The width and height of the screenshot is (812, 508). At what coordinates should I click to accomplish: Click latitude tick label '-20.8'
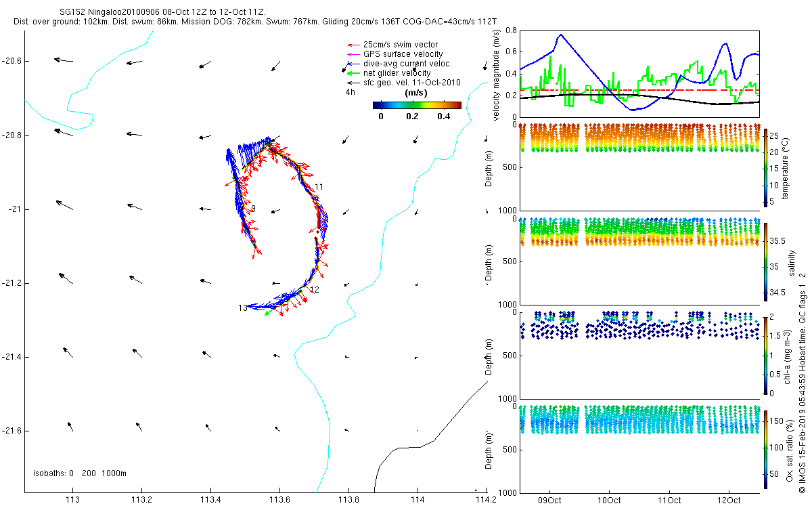pos(11,135)
